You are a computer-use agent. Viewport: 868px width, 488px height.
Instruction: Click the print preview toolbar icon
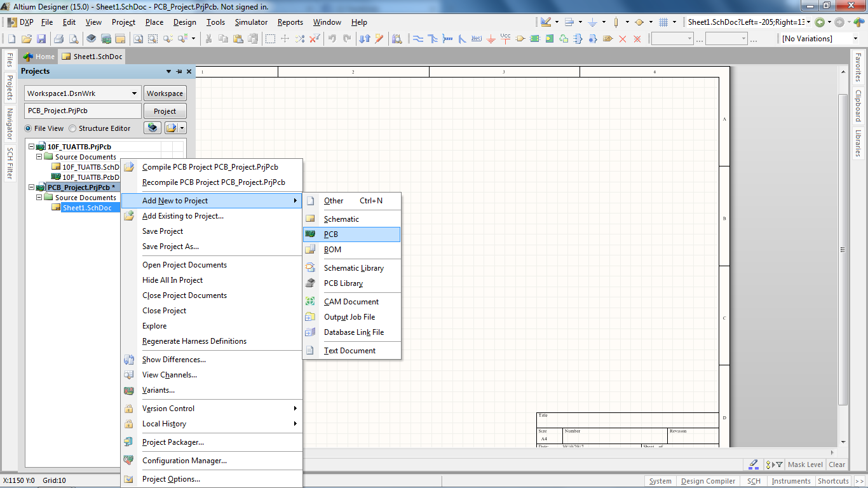(73, 39)
